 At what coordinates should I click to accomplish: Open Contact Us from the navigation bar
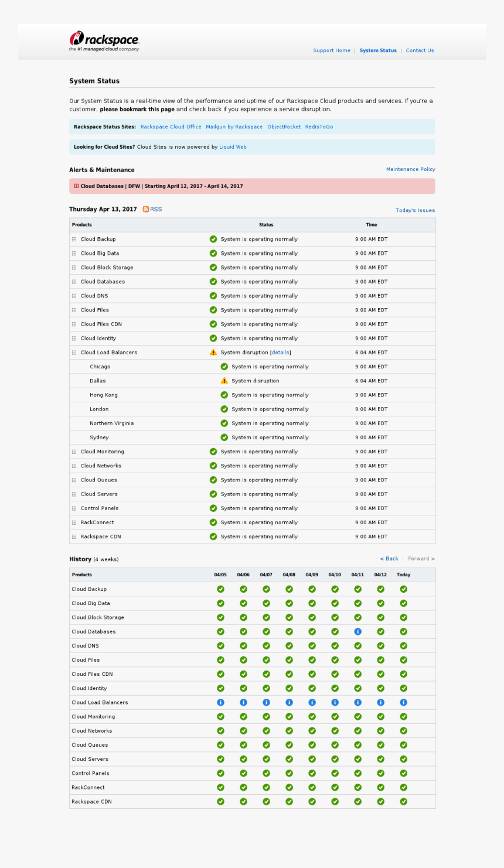coord(420,50)
